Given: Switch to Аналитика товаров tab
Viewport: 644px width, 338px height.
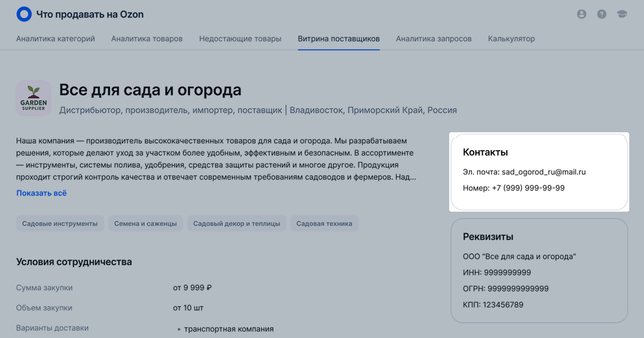Looking at the screenshot, I should point(147,39).
